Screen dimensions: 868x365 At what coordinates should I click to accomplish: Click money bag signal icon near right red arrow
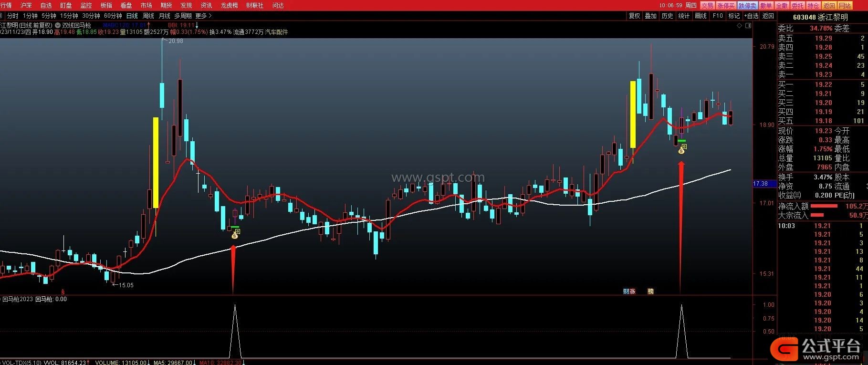[x=682, y=150]
